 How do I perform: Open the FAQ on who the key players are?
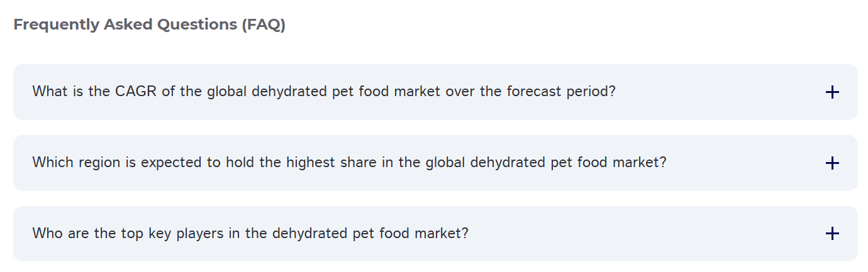tap(250, 234)
